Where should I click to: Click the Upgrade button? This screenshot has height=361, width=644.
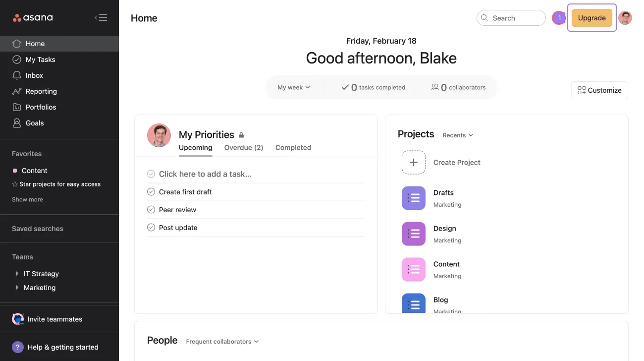click(x=591, y=18)
